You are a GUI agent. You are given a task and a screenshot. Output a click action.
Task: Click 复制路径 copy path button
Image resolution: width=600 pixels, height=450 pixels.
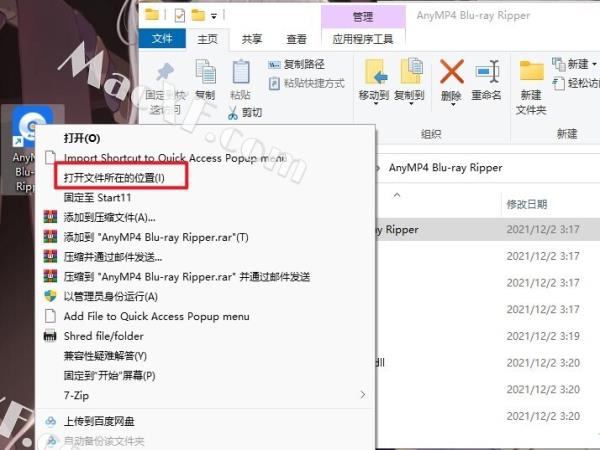[x=296, y=64]
